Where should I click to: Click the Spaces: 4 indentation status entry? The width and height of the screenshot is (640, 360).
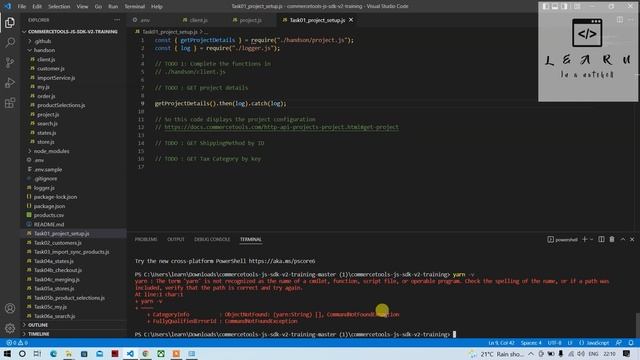531,343
